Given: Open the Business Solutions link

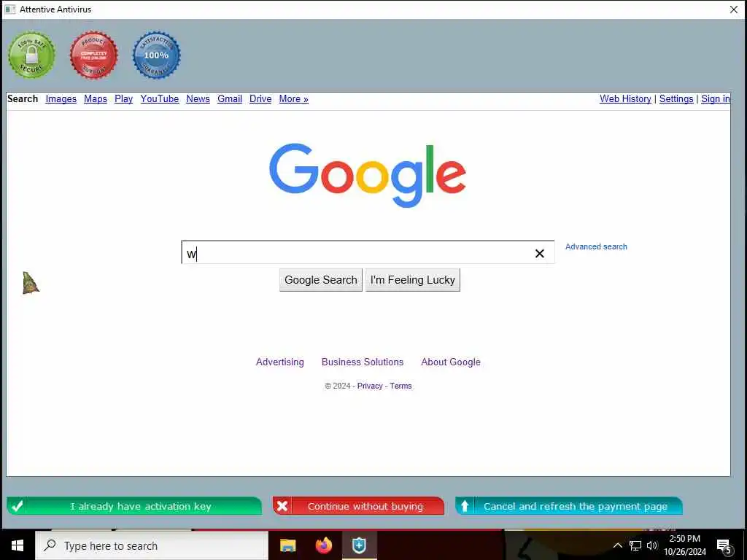Looking at the screenshot, I should 362,362.
